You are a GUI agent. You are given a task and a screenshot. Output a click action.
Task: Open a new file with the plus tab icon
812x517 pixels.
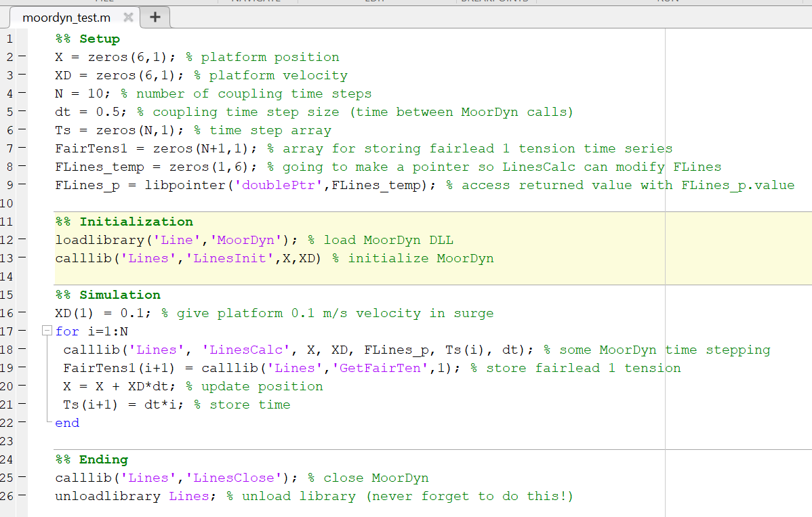click(x=155, y=18)
